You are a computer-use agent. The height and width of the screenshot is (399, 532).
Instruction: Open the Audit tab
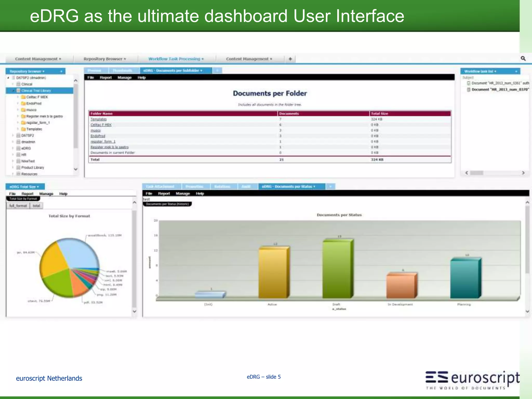[x=246, y=187]
